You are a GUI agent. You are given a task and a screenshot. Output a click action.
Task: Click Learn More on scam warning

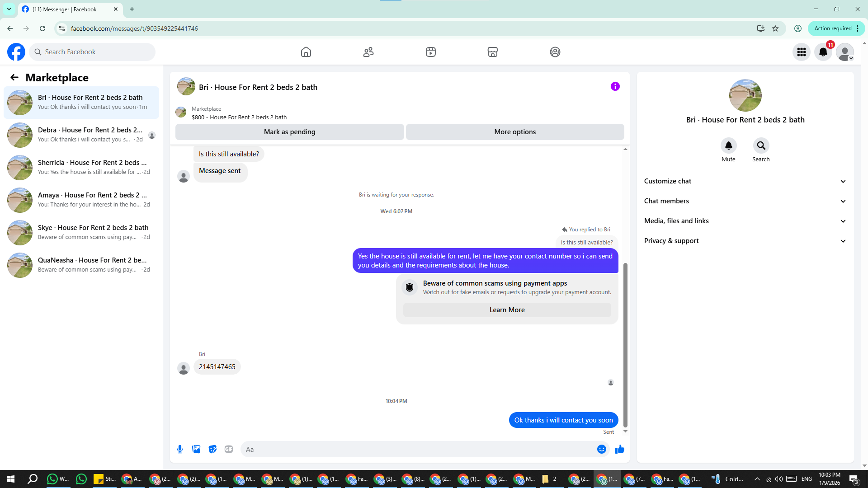click(507, 310)
